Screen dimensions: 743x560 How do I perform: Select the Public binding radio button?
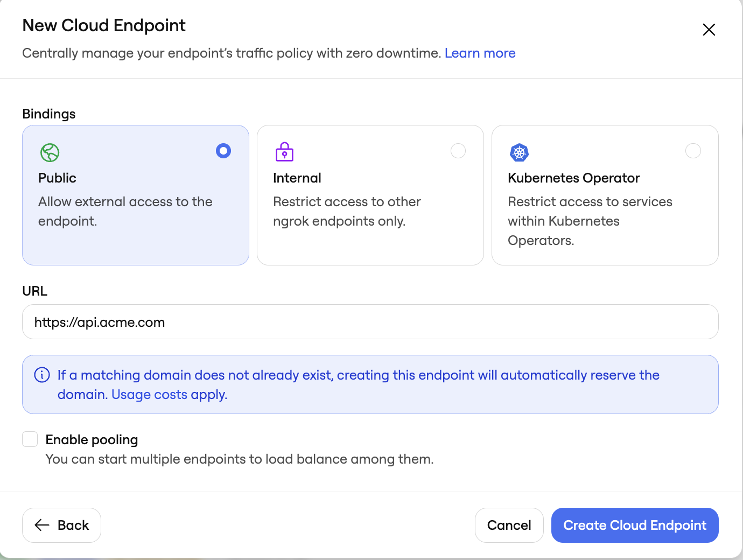pos(223,151)
